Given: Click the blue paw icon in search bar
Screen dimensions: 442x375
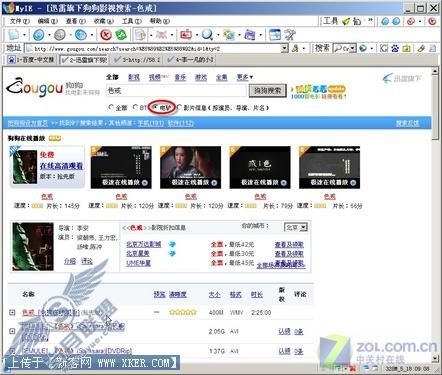Looking at the screenshot, I should coord(395,49).
